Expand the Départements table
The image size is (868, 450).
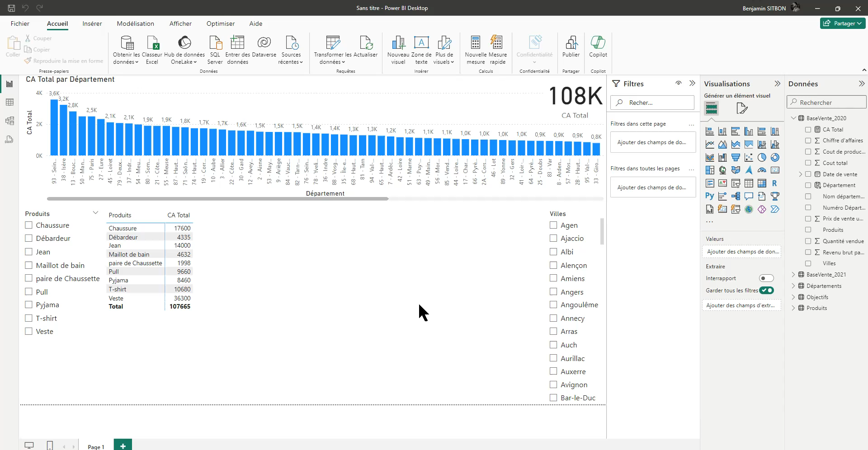(793, 286)
